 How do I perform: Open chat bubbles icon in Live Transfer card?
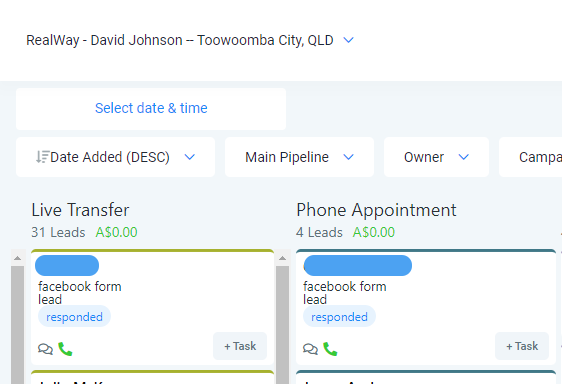(x=45, y=349)
